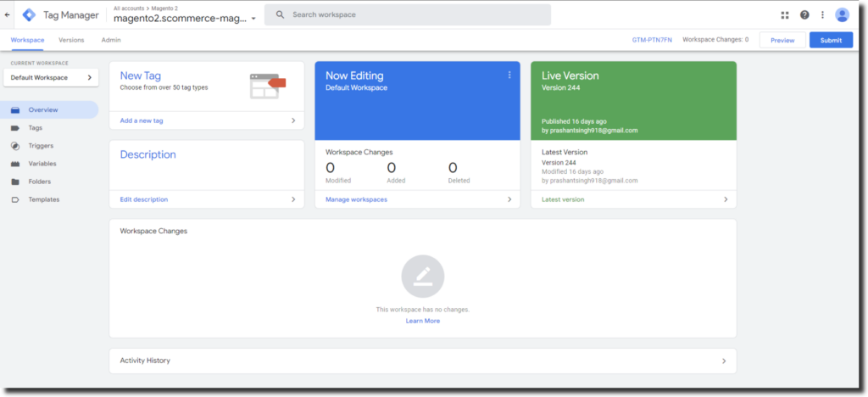
Task: Expand the Activity History section
Action: click(723, 361)
